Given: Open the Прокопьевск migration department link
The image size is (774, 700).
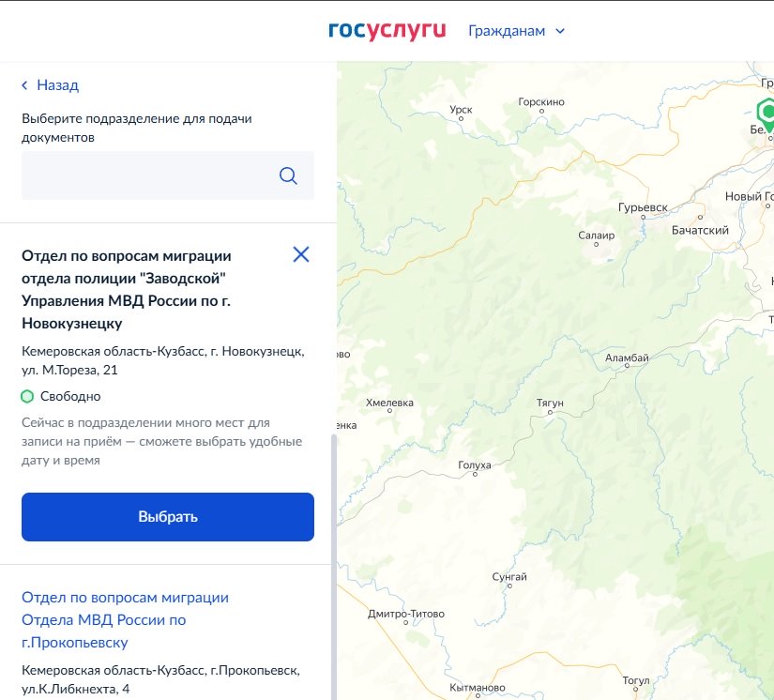Looking at the screenshot, I should (125, 619).
